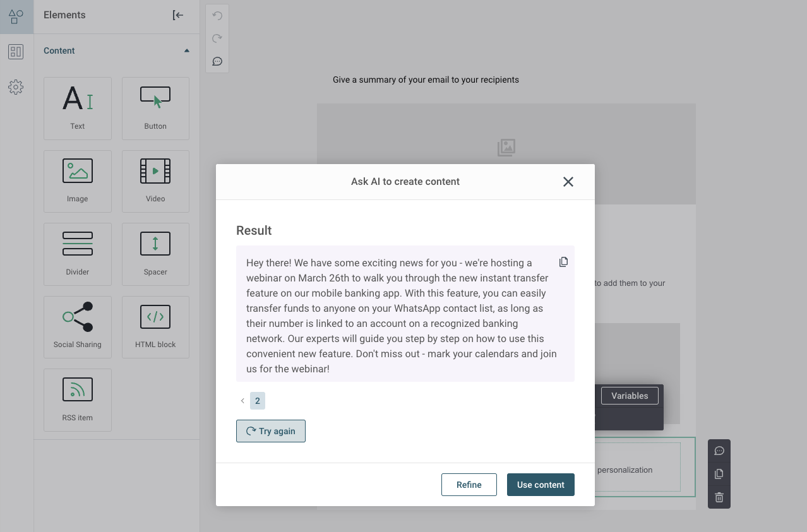Copy the generated result text

[x=564, y=262]
